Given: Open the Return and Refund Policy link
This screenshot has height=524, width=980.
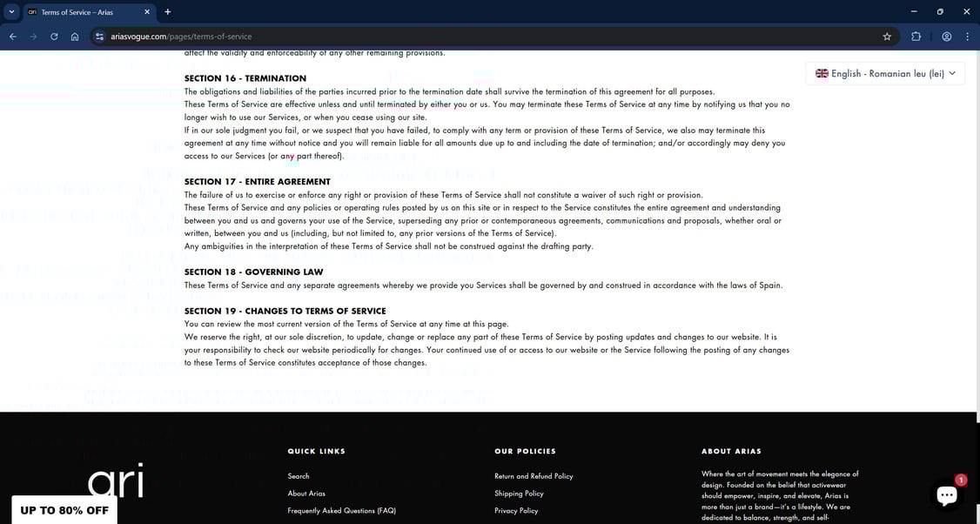Looking at the screenshot, I should pos(534,476).
